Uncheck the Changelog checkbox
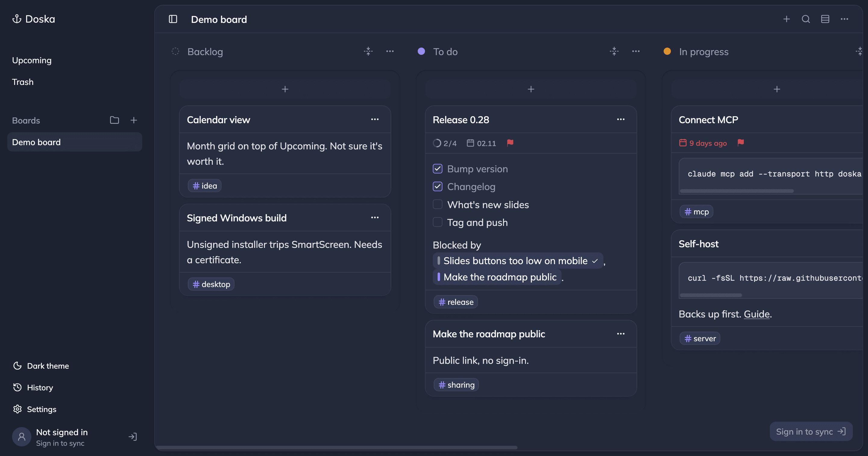The height and width of the screenshot is (456, 868). (x=437, y=186)
